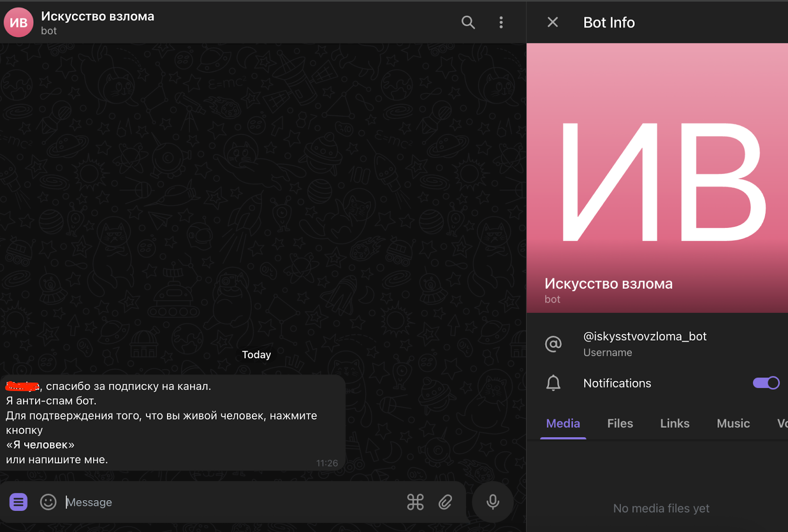Screen dimensions: 788x532
Task: Click the @ username icon
Action: coord(553,344)
